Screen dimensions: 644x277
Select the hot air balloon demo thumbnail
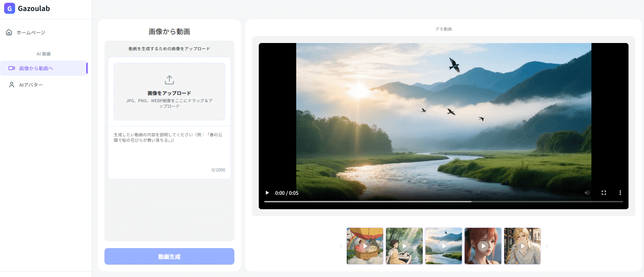tap(365, 246)
